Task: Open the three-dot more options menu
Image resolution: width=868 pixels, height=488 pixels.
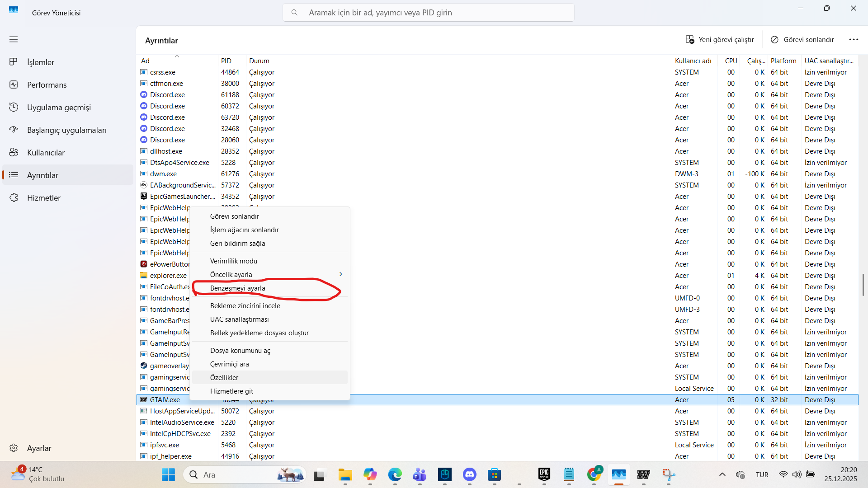Action: 854,40
